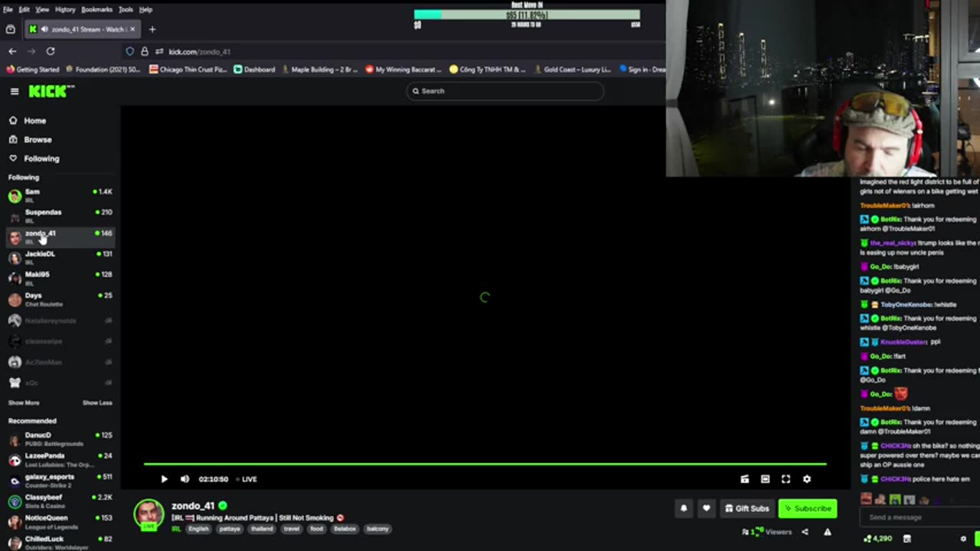Mute the tab using its speaker icon
980x551 pixels.
[44, 29]
